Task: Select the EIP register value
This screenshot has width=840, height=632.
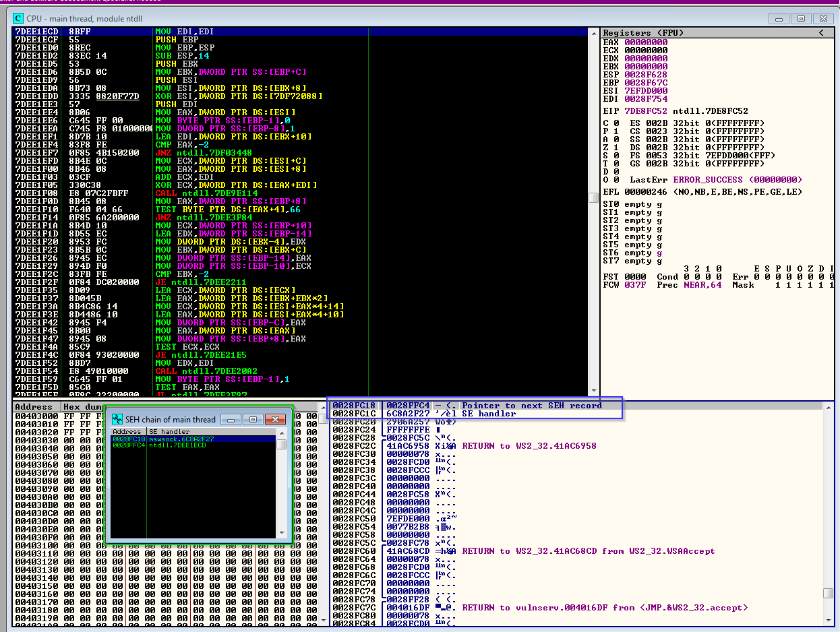Action: 646,111
